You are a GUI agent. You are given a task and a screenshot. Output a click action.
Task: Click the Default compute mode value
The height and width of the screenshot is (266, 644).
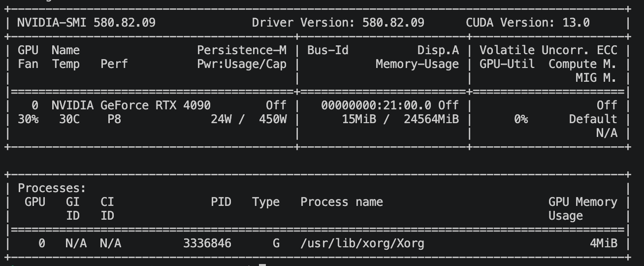coord(593,119)
